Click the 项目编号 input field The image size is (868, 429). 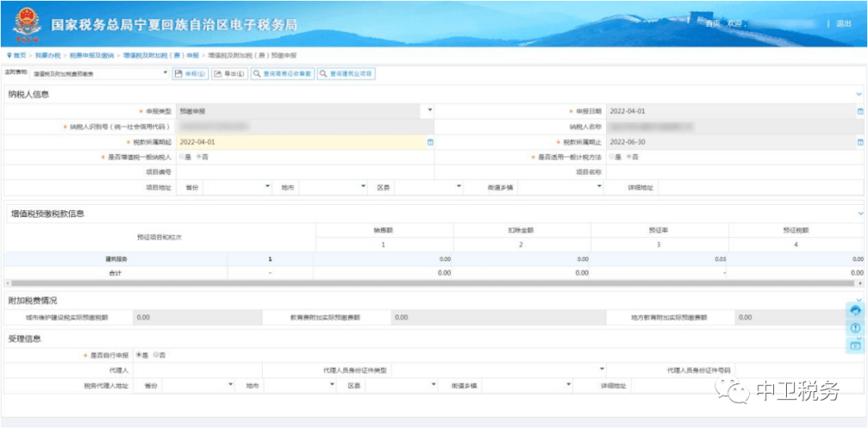point(304,172)
